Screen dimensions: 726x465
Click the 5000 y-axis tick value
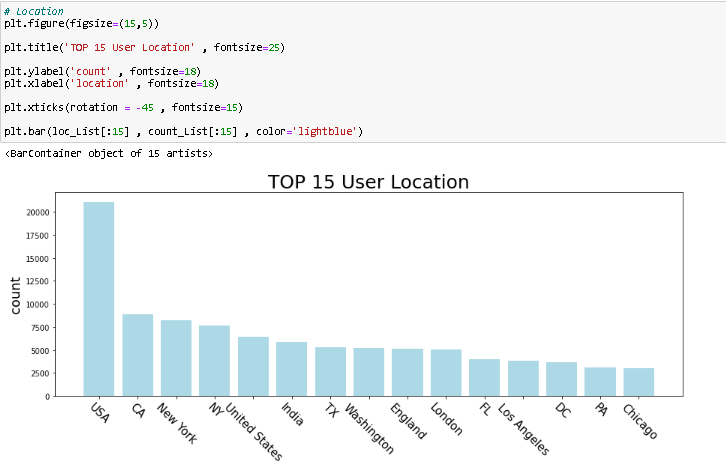click(40, 351)
